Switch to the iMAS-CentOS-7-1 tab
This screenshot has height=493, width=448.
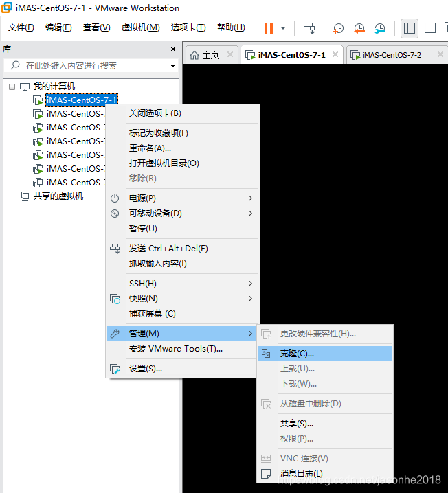click(x=291, y=55)
